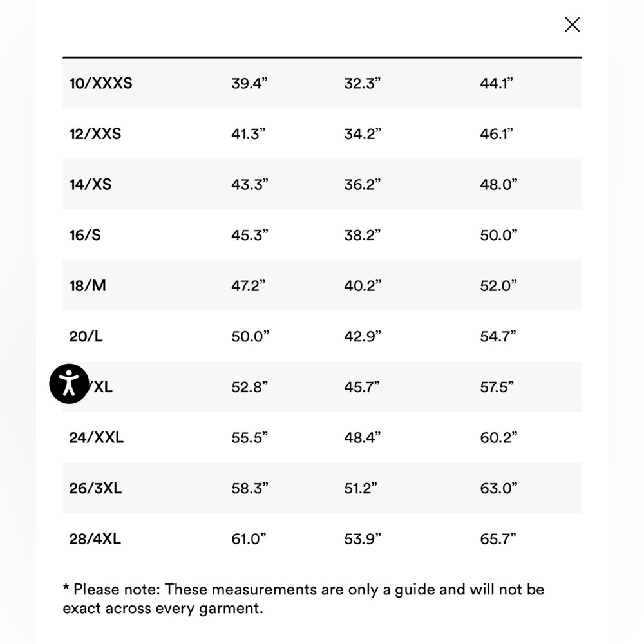This screenshot has height=644, width=644.
Task: Click the "Please note" measurements disclaimer text
Action: click(x=303, y=598)
